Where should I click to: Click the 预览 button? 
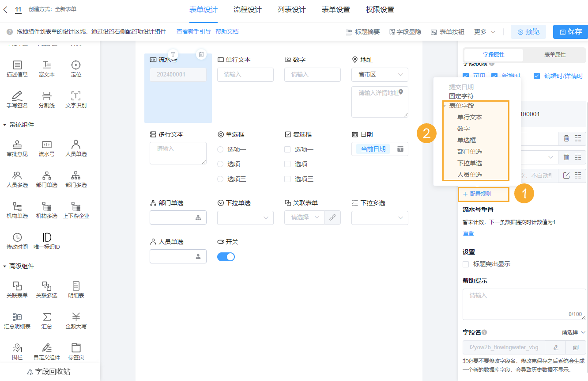(528, 31)
